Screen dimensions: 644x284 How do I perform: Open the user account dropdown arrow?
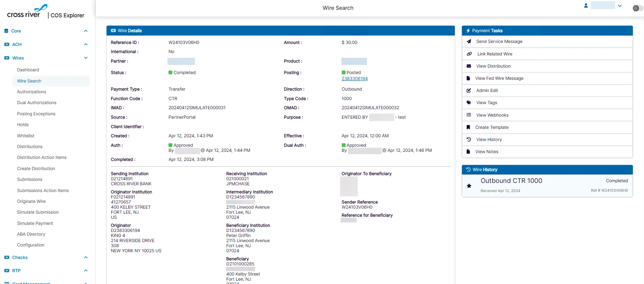[620, 5]
